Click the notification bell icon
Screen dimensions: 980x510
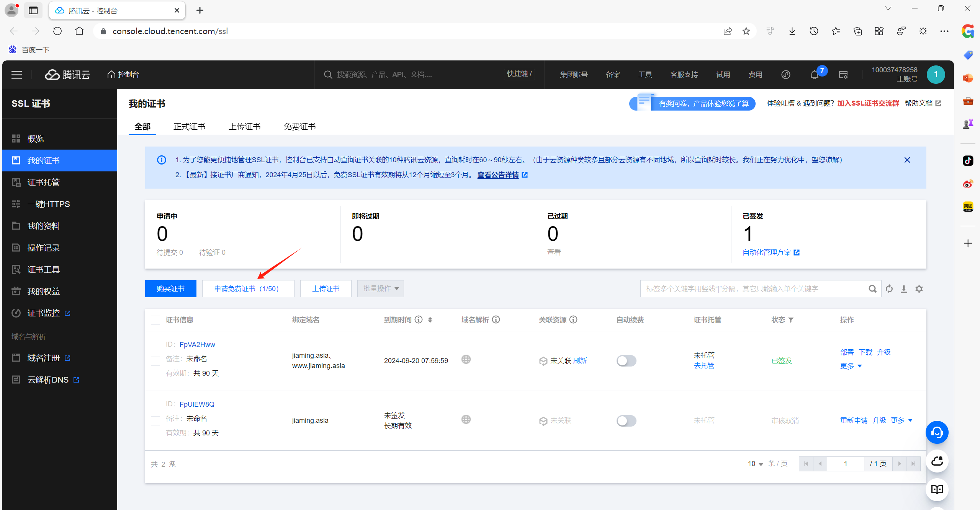point(814,75)
